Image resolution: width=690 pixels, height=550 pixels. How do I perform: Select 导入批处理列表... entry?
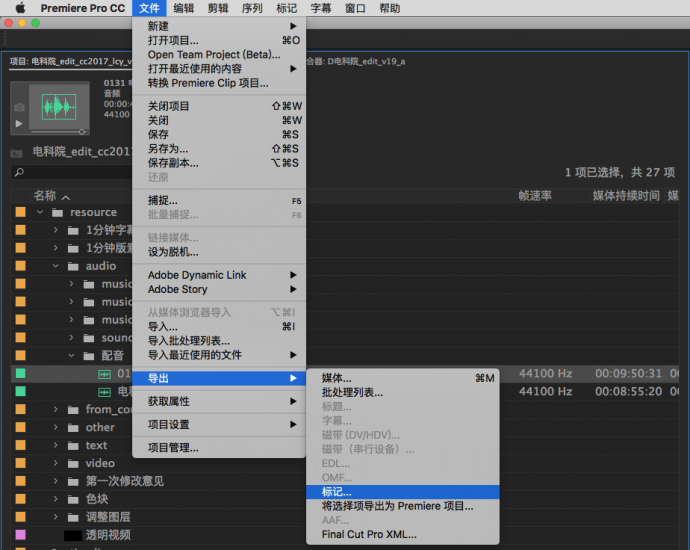coord(219,341)
